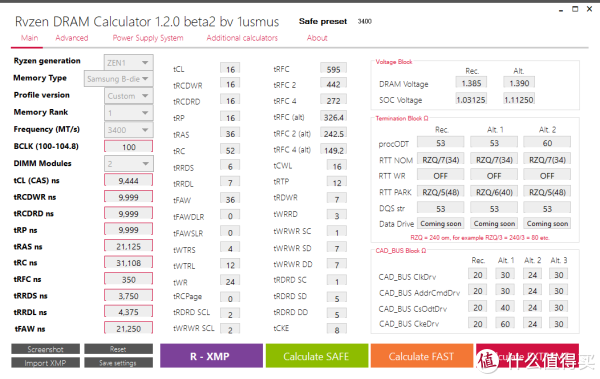Click the BCLK input field
Image resolution: width=600 pixels, height=379 pixels.
[129, 147]
